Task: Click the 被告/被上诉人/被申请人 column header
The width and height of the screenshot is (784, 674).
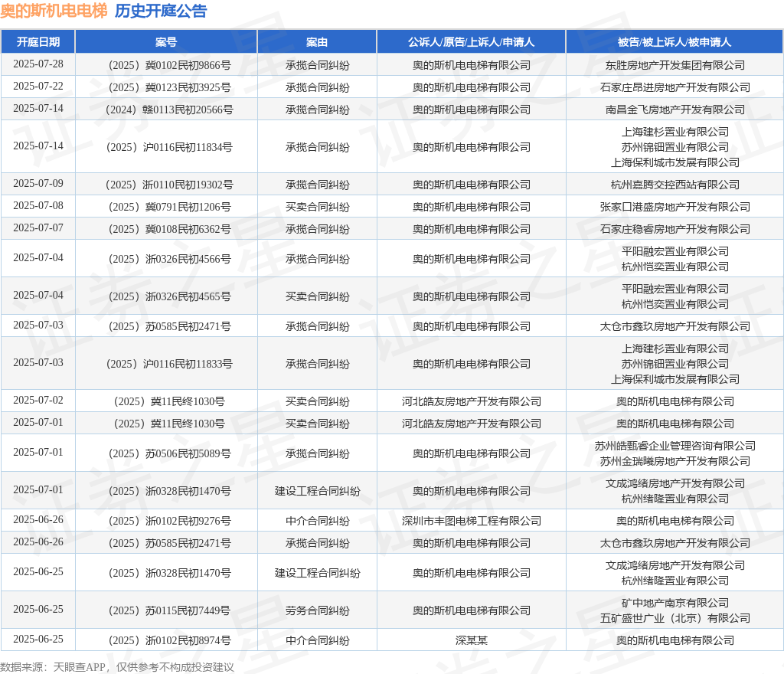Action: point(675,42)
